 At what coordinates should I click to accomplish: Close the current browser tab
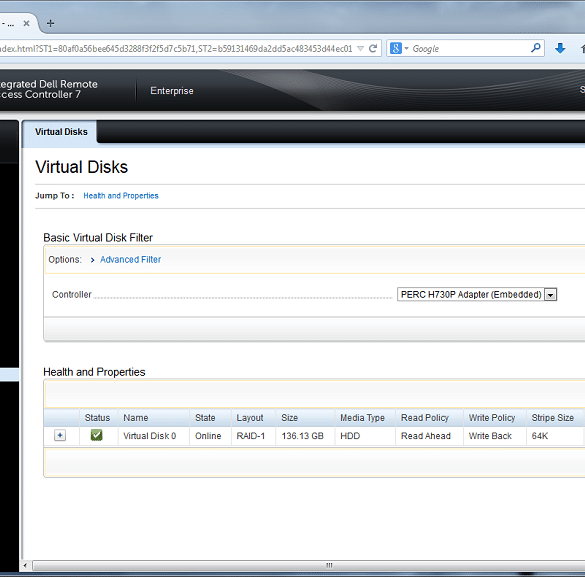(26, 23)
